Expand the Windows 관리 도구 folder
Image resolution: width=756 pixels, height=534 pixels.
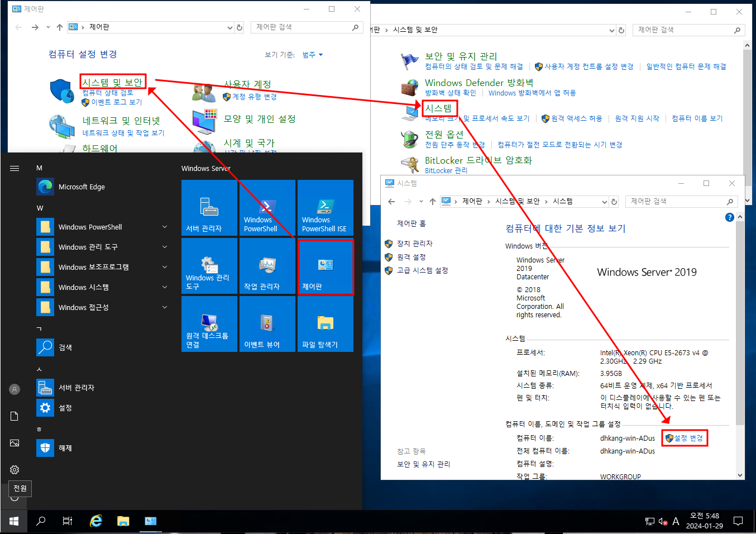coord(165,247)
